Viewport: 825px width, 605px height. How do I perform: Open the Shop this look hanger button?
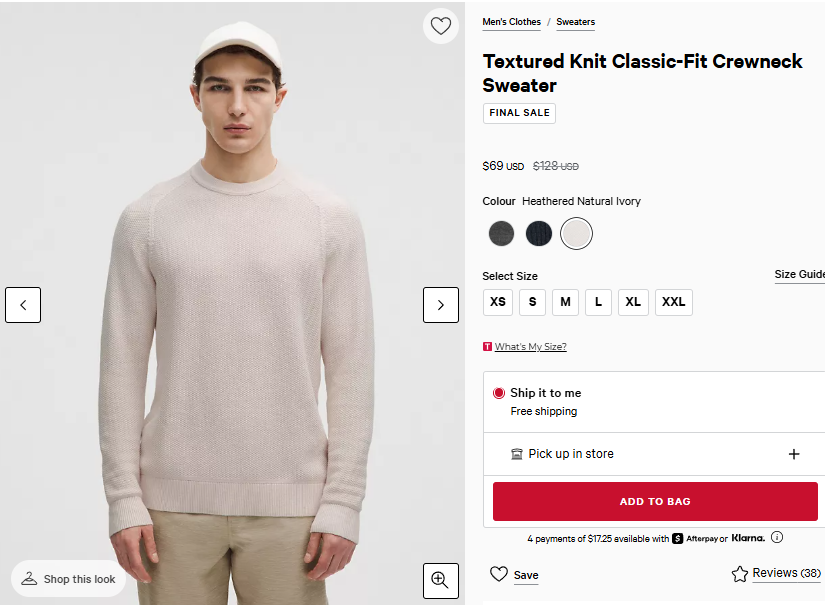click(x=69, y=579)
